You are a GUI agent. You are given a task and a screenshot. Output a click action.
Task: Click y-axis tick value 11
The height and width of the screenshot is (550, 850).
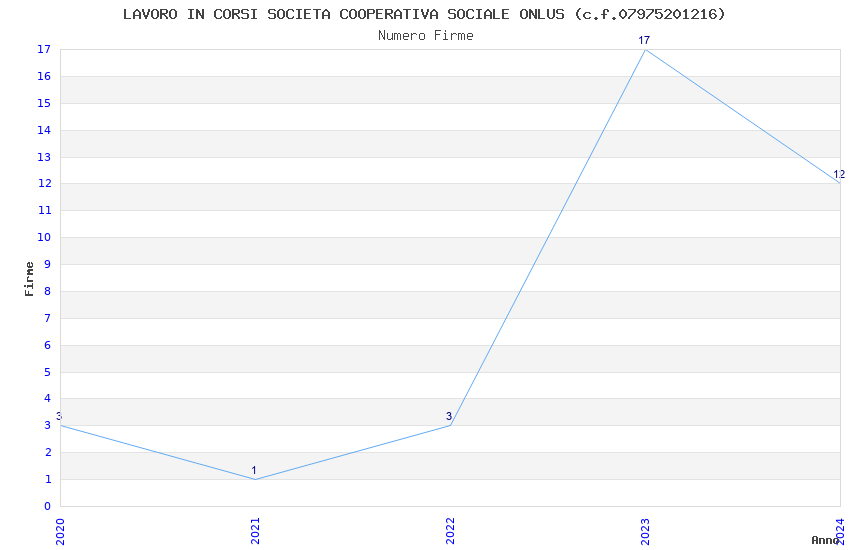coord(44,210)
